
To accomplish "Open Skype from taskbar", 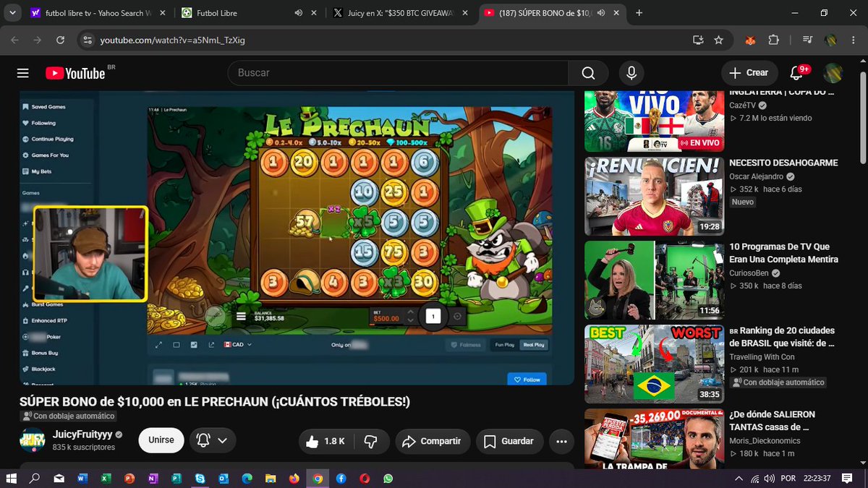I will (x=199, y=479).
